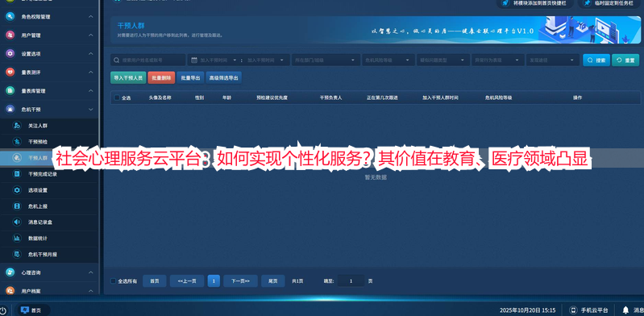644x316 pixels.
Task: Jump to last page with 尾页
Action: (273, 281)
